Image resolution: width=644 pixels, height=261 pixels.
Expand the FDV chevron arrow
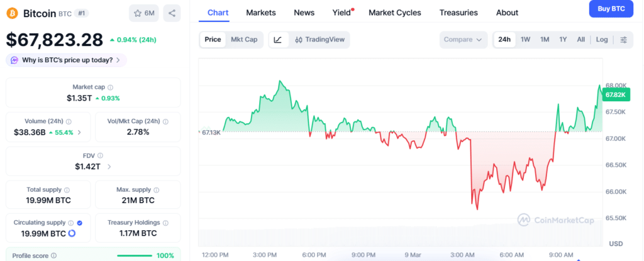[109, 167]
